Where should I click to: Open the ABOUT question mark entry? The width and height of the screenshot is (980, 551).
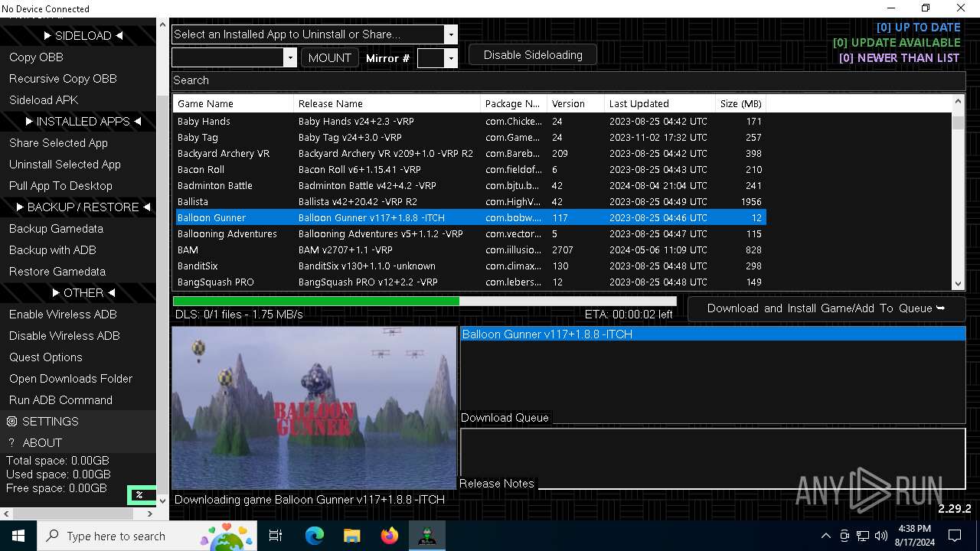78,443
